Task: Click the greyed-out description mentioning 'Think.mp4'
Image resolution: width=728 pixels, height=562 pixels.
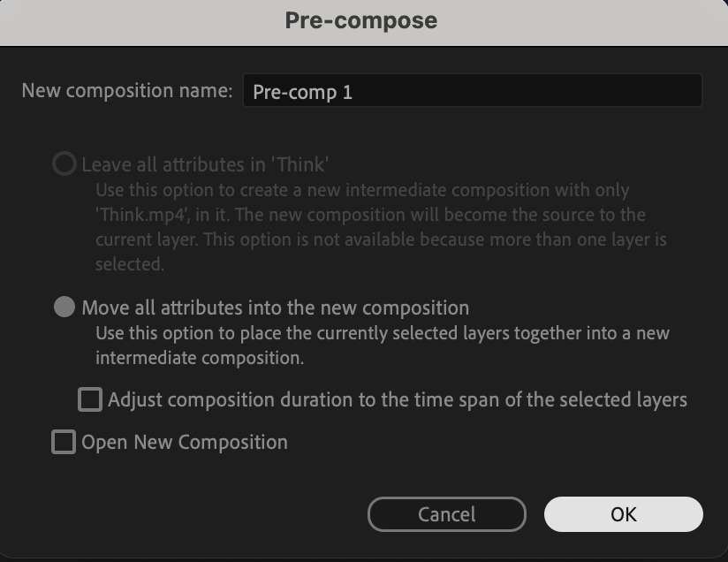Action: coord(369,215)
